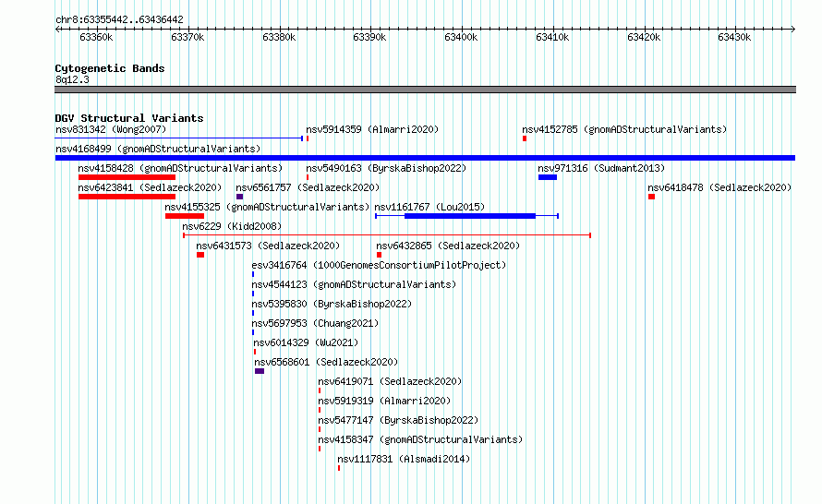Open the nsv5490163 (ByrskaBishop2022) label

coord(386,168)
